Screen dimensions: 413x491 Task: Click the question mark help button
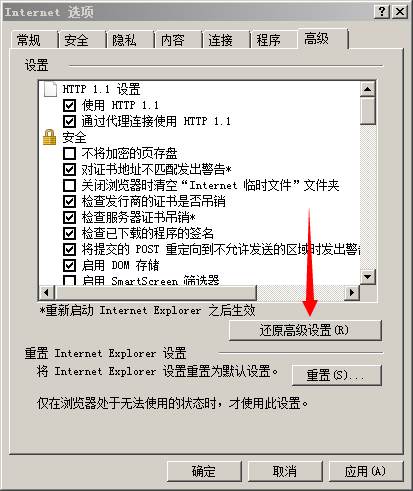click(382, 12)
